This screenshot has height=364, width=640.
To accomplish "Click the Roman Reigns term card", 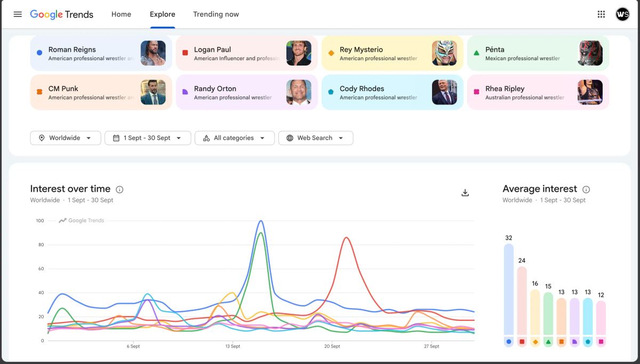I will pos(101,53).
